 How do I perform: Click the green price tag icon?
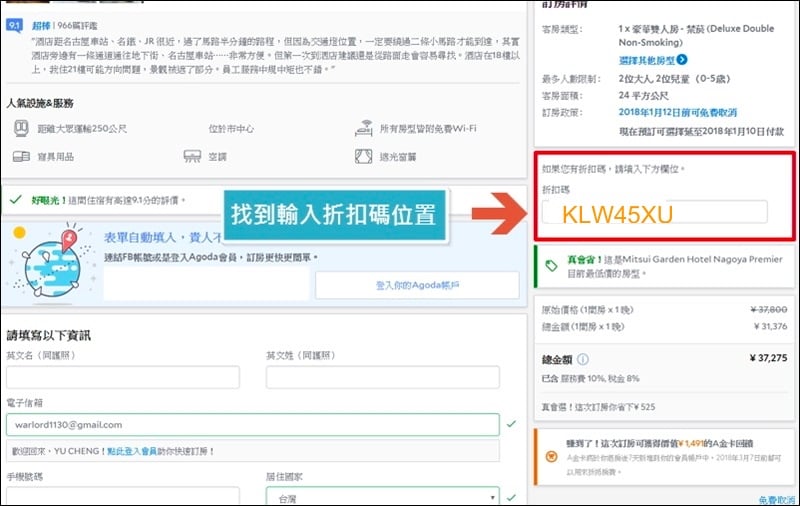coord(551,266)
